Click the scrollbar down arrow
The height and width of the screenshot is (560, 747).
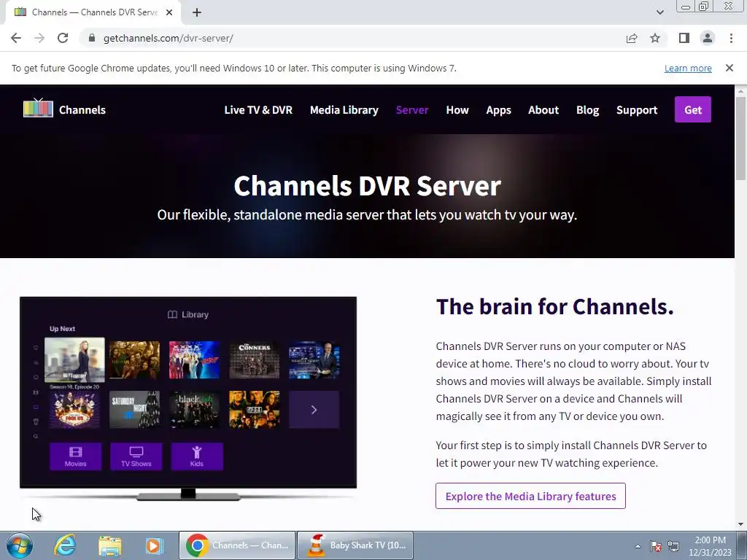(x=740, y=524)
